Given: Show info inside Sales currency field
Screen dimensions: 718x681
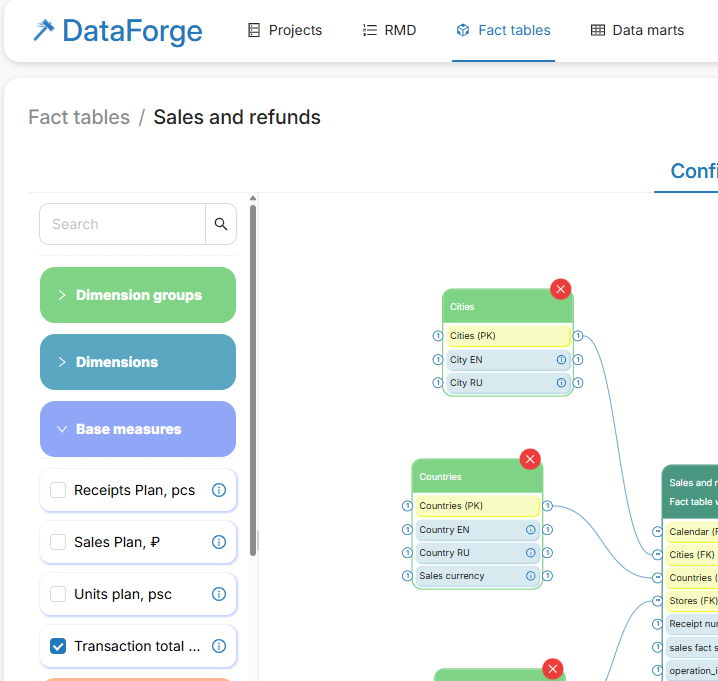Looking at the screenshot, I should click(x=531, y=576).
